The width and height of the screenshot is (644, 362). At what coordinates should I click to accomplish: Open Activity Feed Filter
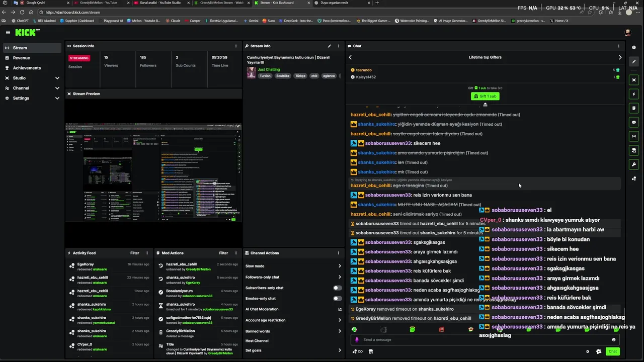click(x=135, y=253)
